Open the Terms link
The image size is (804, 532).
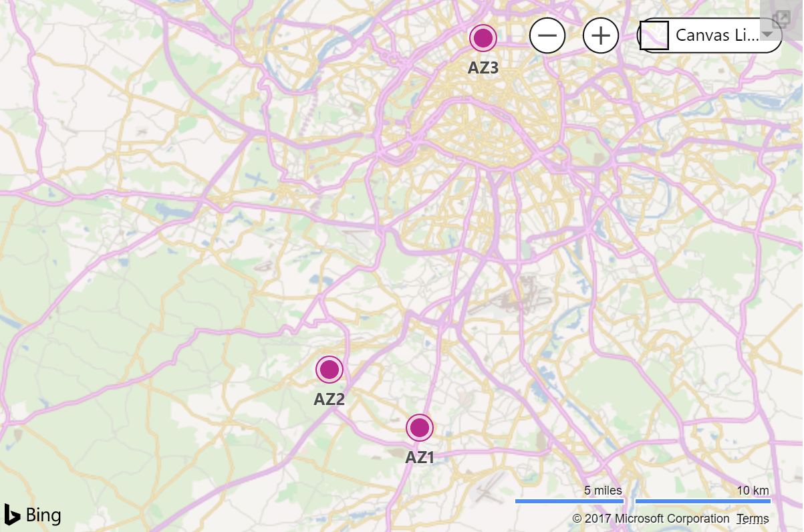pos(753,519)
